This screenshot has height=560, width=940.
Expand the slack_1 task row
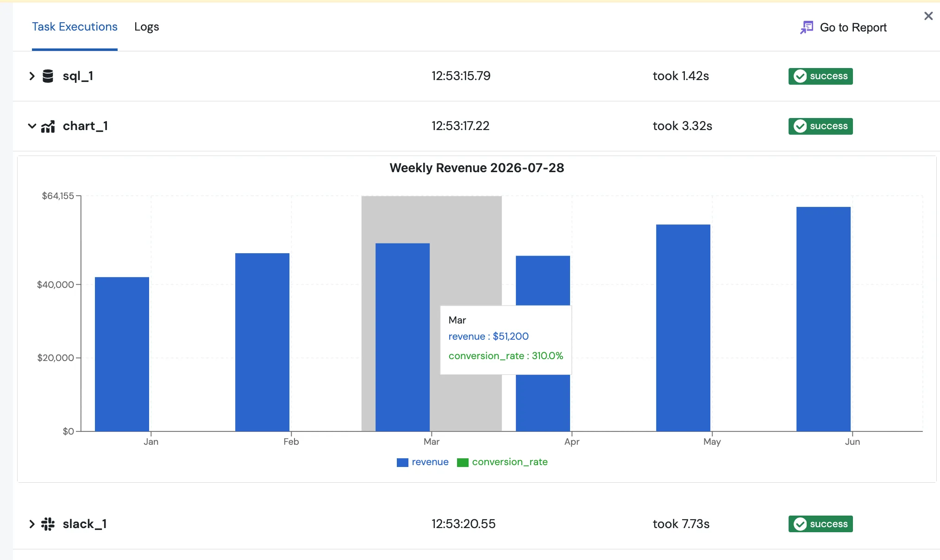point(31,524)
